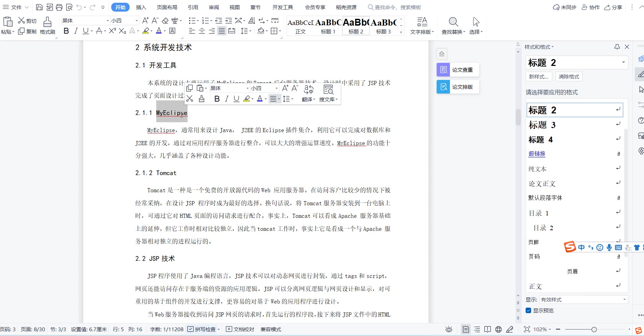Toggle Bold in the floating mini toolbar
Viewport: 644px width, 336px height.
click(x=217, y=99)
